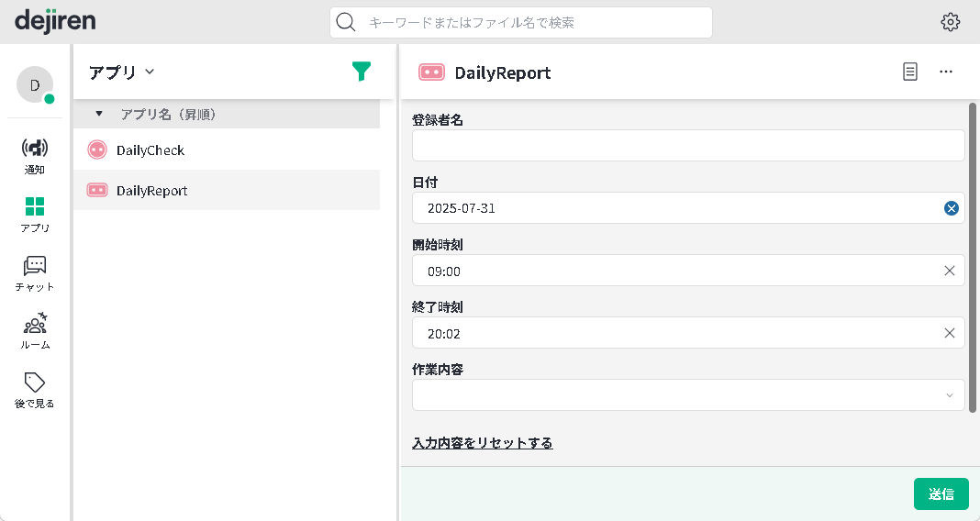
Task: Click the user avatar D
Action: tap(35, 84)
